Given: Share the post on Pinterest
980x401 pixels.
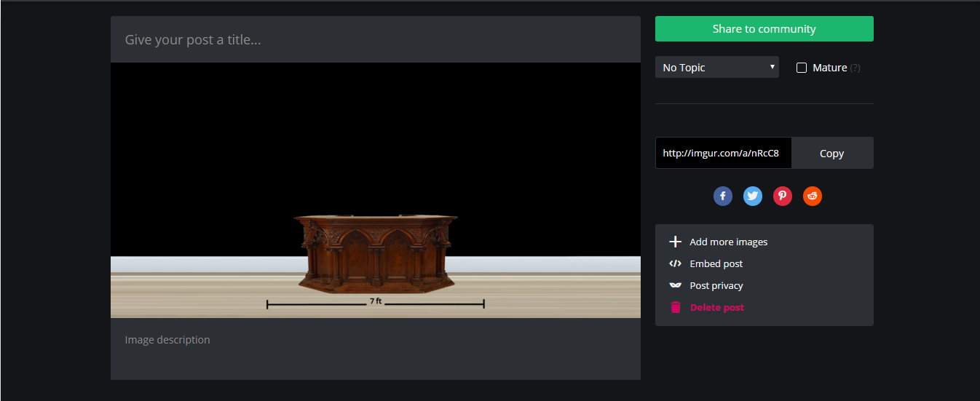Looking at the screenshot, I should tap(783, 196).
